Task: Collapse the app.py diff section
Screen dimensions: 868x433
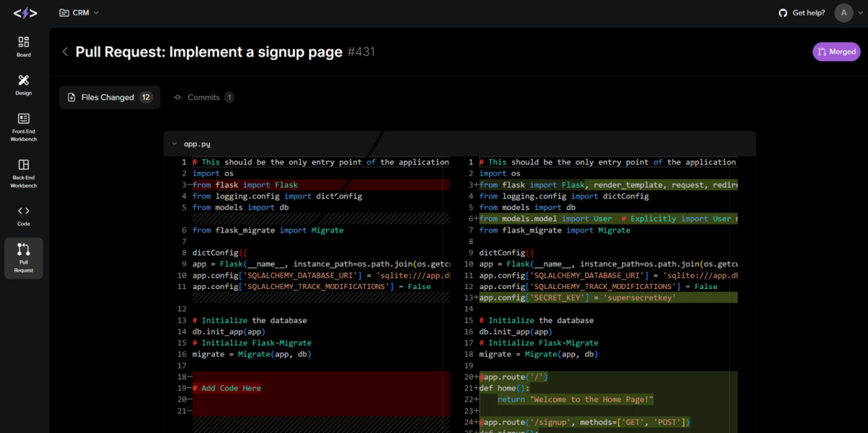Action: [174, 143]
